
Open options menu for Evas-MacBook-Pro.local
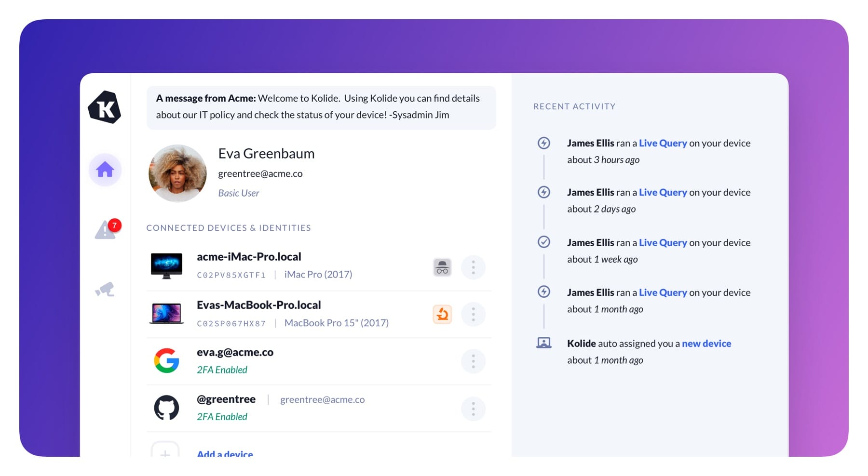473,315
